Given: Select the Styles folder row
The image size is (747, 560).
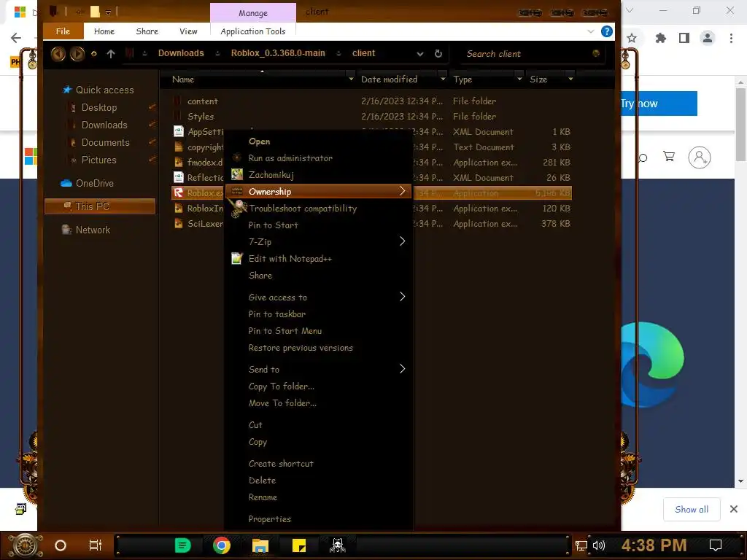Looking at the screenshot, I should [x=371, y=116].
